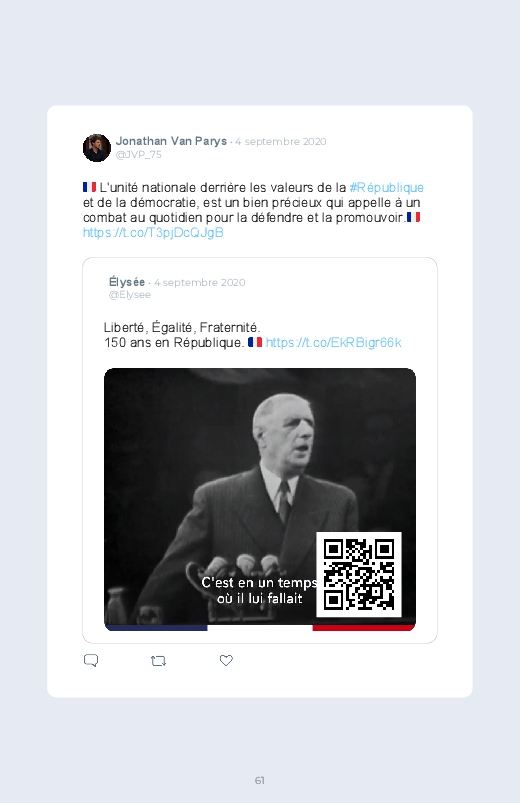520x803 pixels.
Task: Open the t.co/EkRBigr66k link
Action: pyautogui.click(x=334, y=343)
